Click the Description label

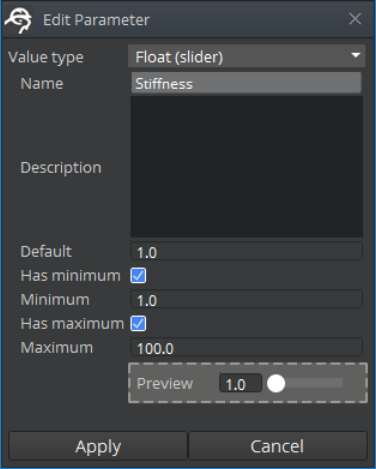61,168
